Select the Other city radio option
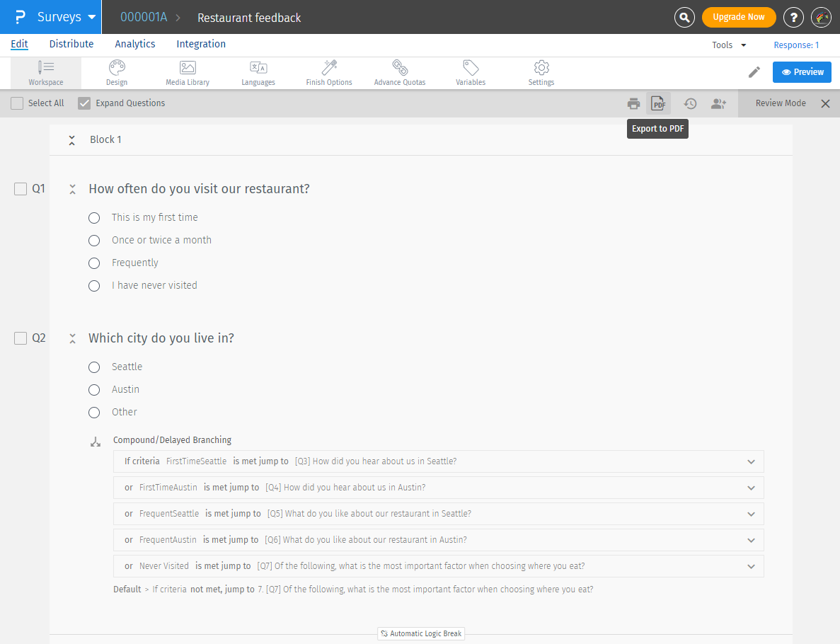The image size is (840, 644). (x=94, y=412)
